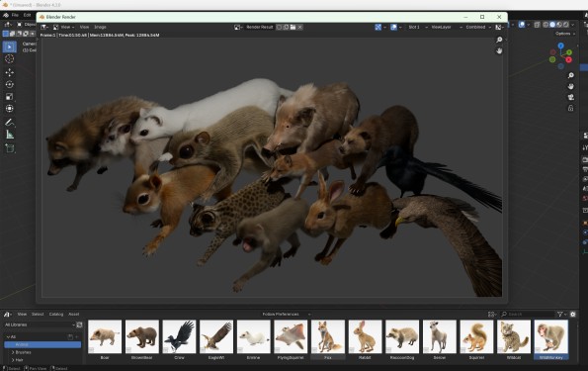Select the Scale tool
Viewport: 588px width, 371px height.
coord(9,97)
